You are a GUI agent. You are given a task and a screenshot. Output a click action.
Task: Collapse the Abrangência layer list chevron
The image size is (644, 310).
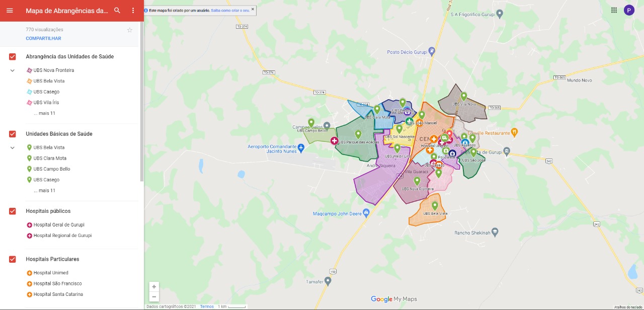[x=13, y=70]
